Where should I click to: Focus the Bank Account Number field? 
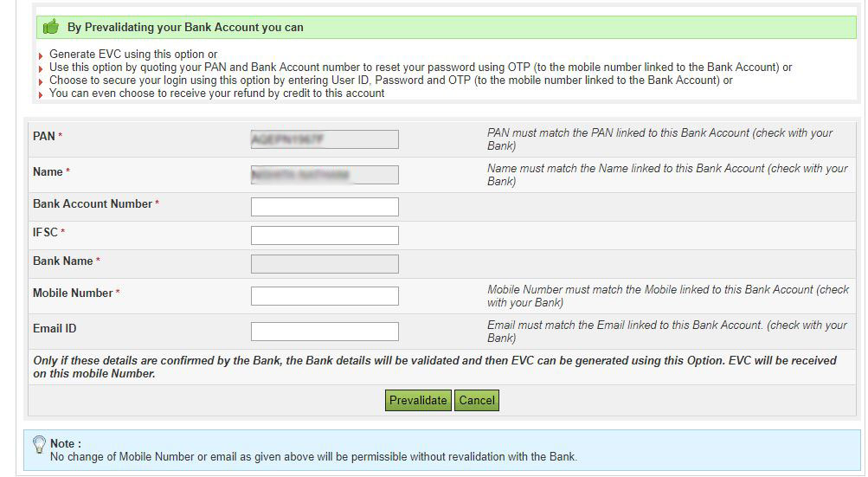coord(325,207)
